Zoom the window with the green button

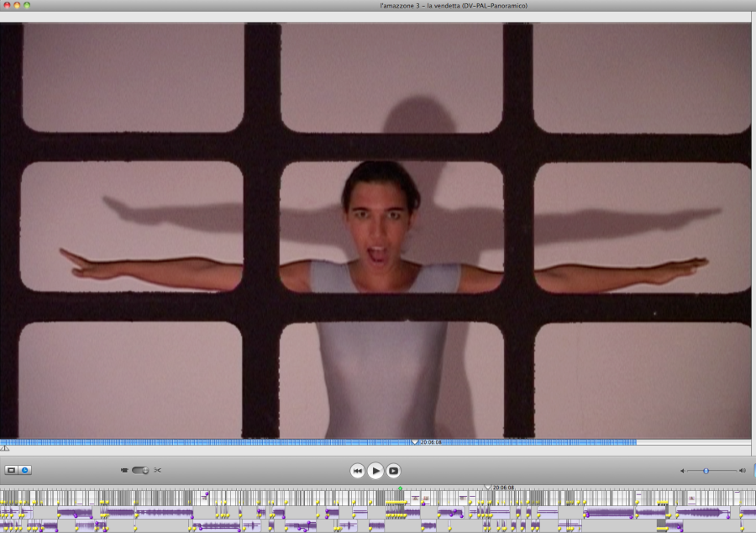pos(27,6)
